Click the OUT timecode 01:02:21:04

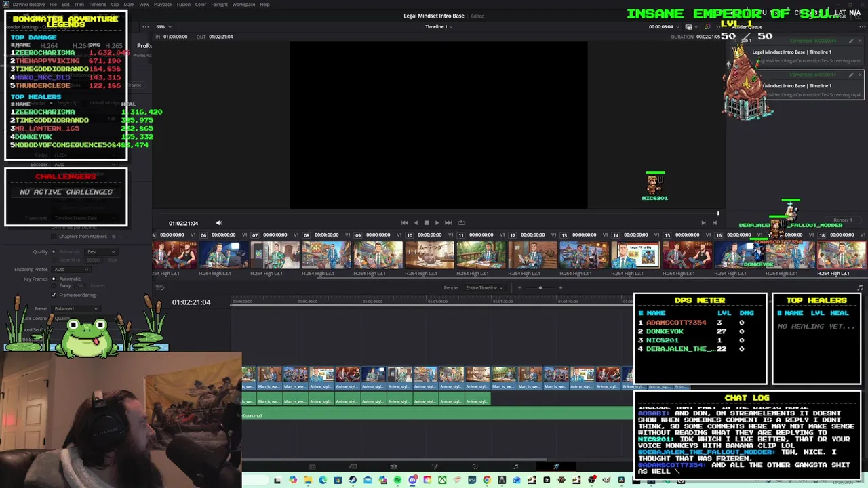click(220, 37)
